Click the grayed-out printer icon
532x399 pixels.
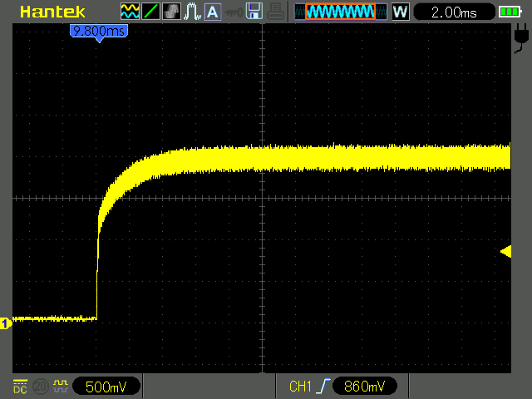(275, 11)
